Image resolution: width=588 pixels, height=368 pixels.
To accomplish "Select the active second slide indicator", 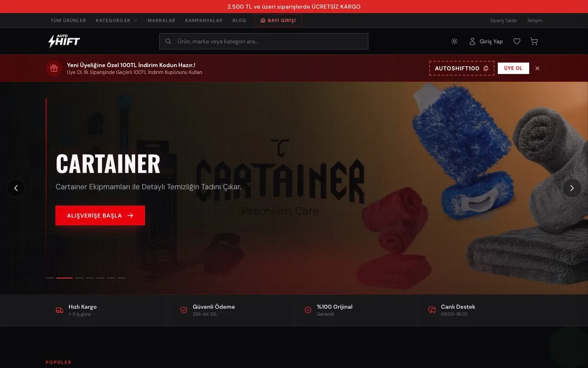I will click(x=64, y=278).
